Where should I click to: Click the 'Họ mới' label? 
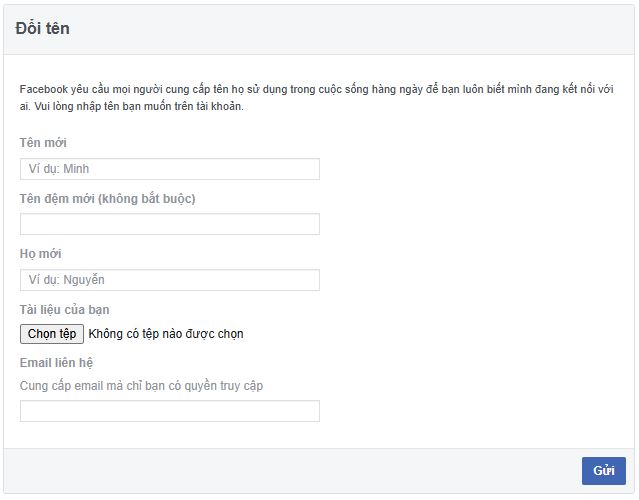click(x=40, y=254)
